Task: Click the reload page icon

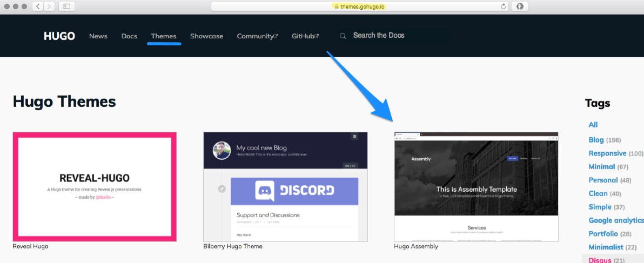Action: (502, 6)
